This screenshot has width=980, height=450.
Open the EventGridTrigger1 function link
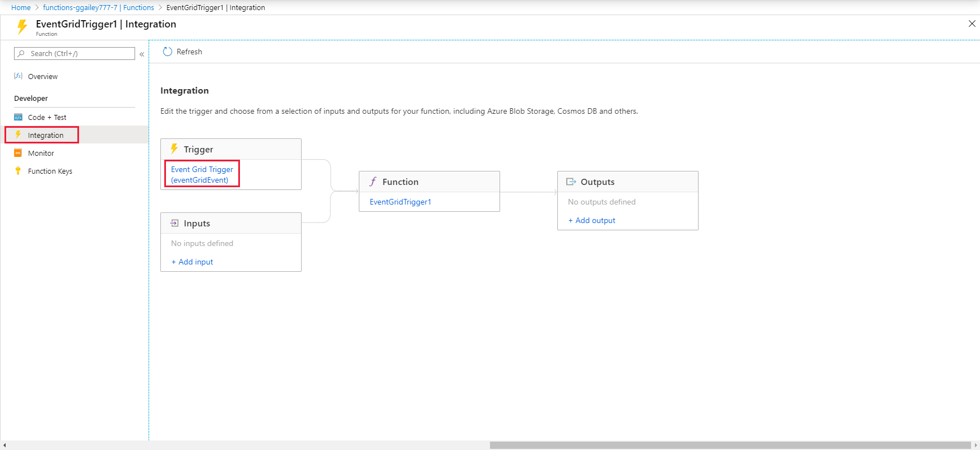pyautogui.click(x=400, y=202)
